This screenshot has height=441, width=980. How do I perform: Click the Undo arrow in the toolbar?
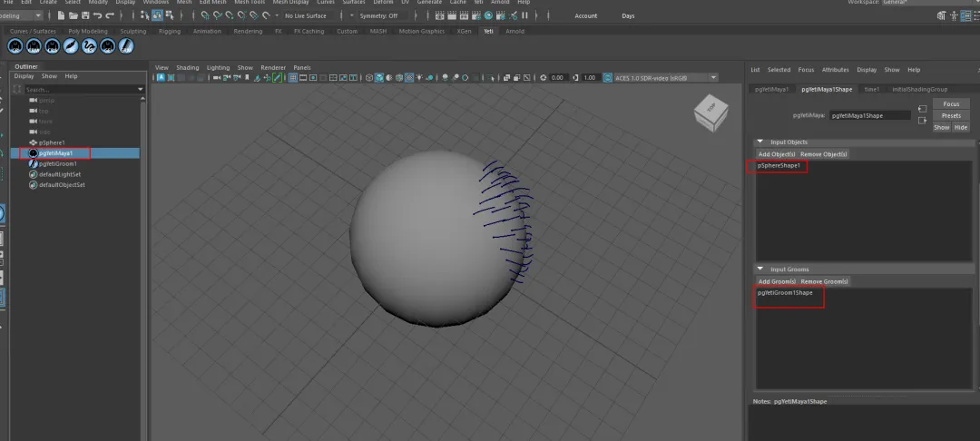point(98,15)
